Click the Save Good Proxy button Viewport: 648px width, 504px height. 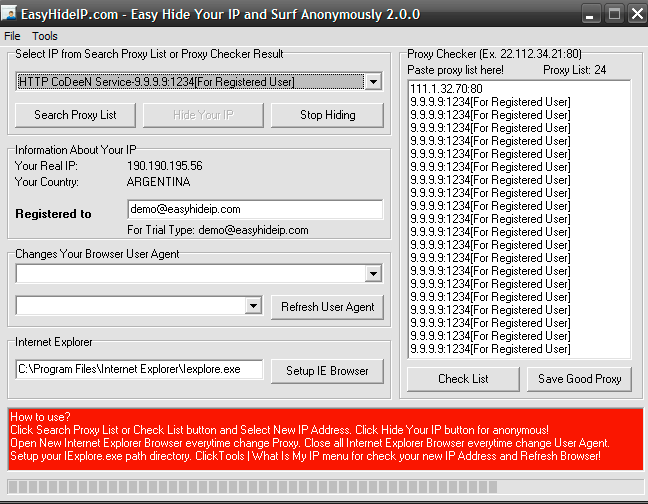click(579, 379)
